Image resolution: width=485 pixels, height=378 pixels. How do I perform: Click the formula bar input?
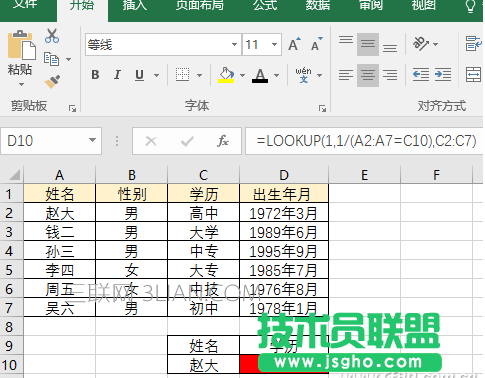pos(365,141)
